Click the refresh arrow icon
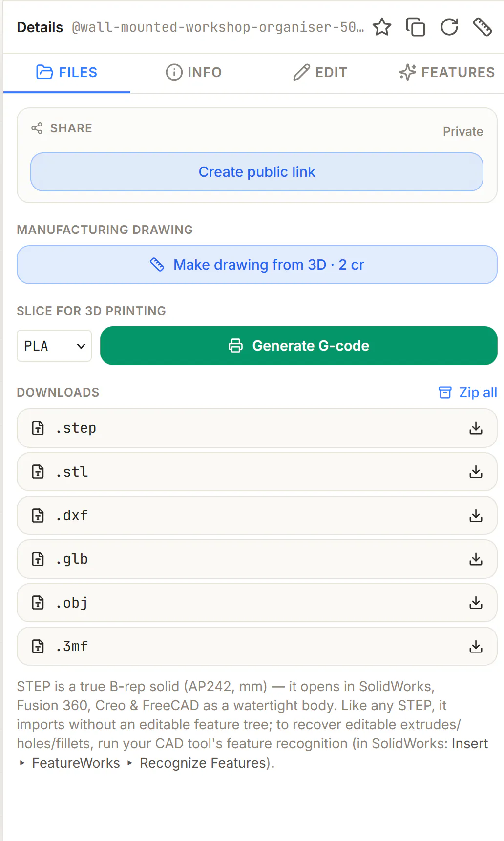This screenshot has height=841, width=504. [449, 27]
